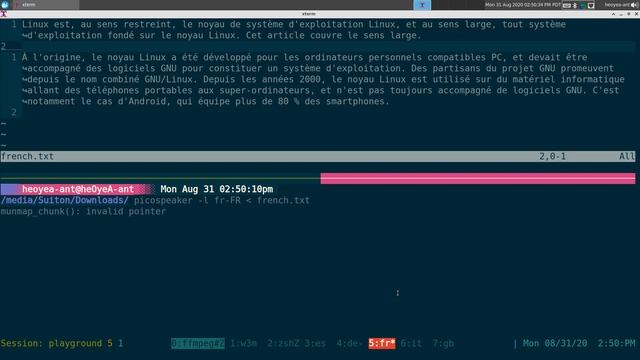Click the /media/Suiton/Downloads/ path in the prompt

coord(64,200)
